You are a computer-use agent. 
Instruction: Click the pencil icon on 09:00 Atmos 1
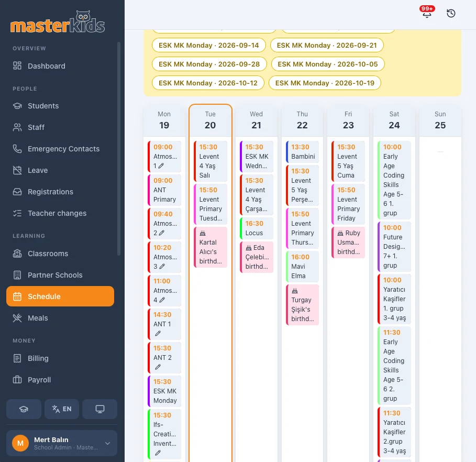(161, 166)
